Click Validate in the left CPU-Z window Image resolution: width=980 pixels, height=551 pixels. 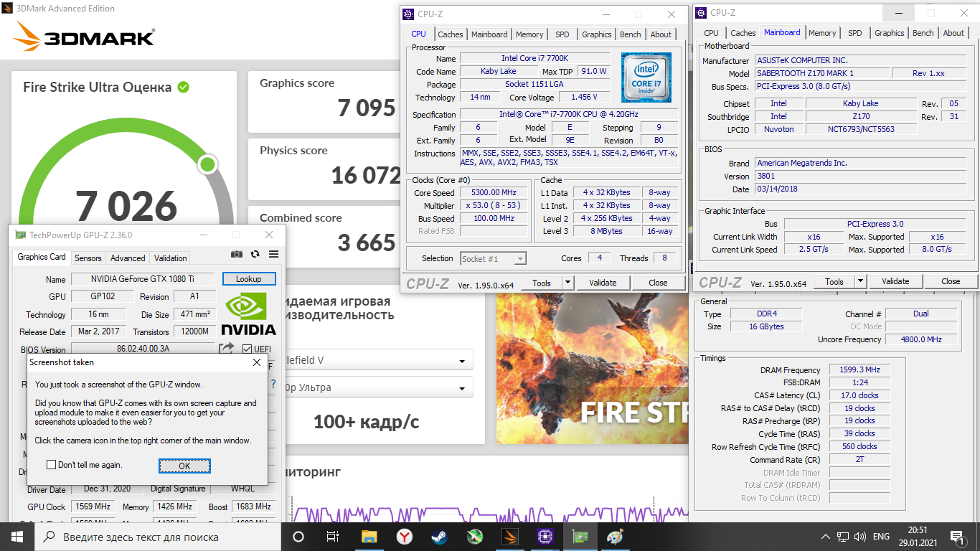603,283
